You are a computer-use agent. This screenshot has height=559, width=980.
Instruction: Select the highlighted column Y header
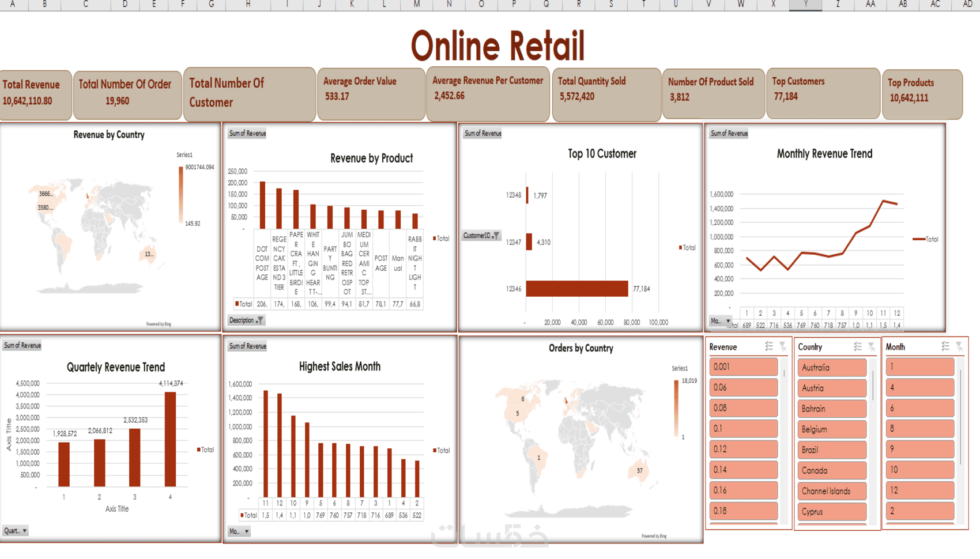click(x=805, y=5)
